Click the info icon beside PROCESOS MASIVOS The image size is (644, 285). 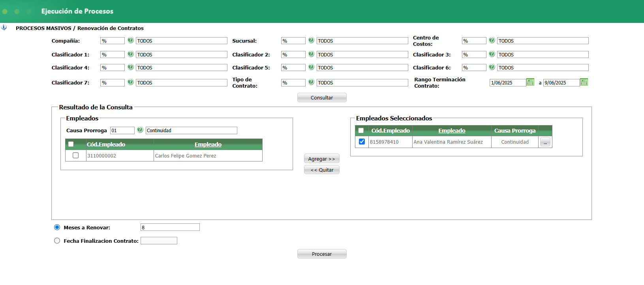(4, 28)
